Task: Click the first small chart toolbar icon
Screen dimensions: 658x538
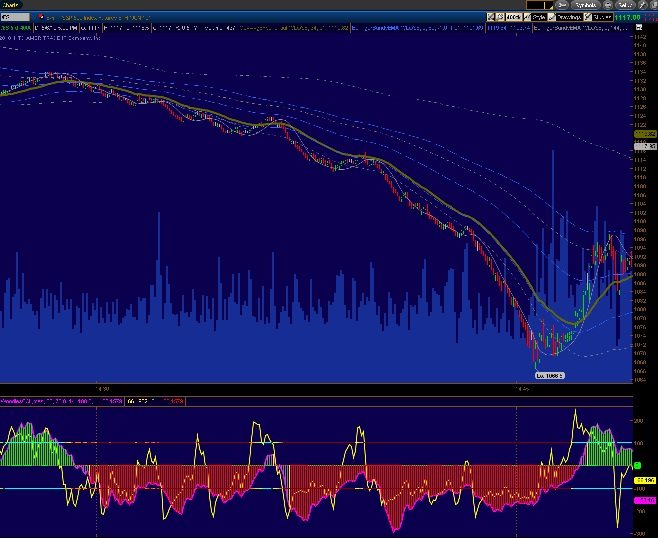Action: (x=491, y=17)
